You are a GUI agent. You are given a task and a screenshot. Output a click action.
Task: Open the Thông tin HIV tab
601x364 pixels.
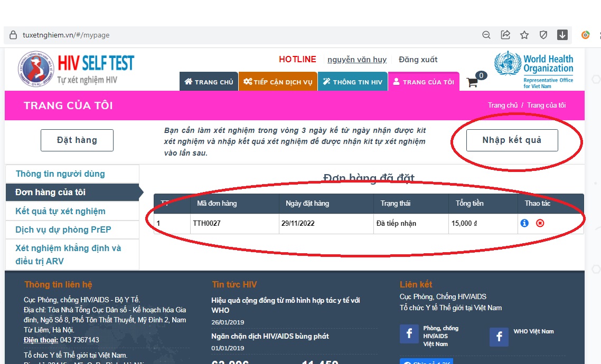pyautogui.click(x=352, y=82)
